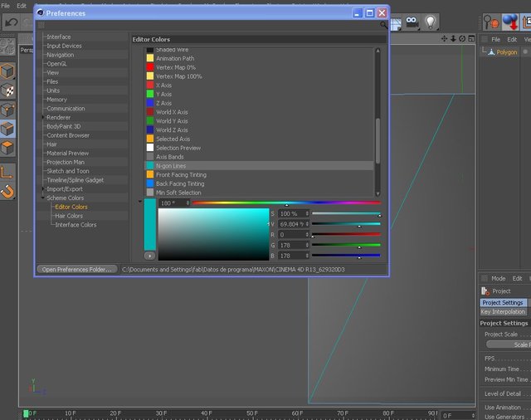Collapse the Scheme Colors tree node
The height and width of the screenshot is (420, 531).
click(43, 198)
